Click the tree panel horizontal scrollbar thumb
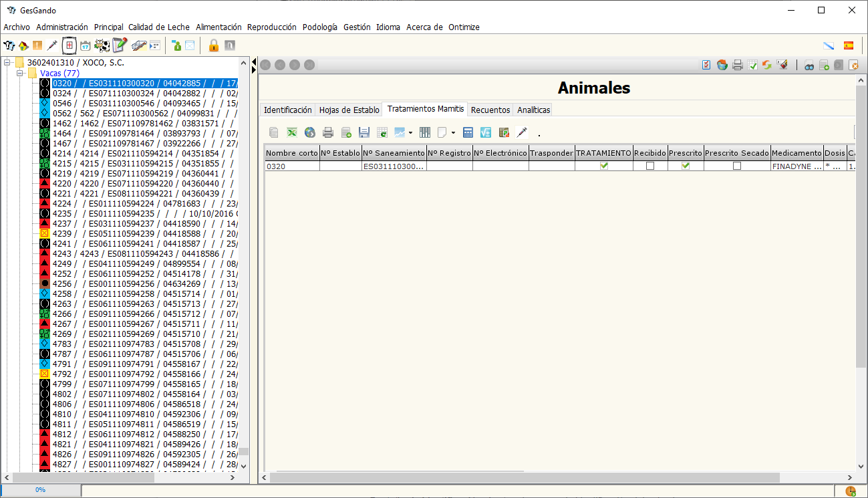The image size is (868, 498). click(83, 478)
